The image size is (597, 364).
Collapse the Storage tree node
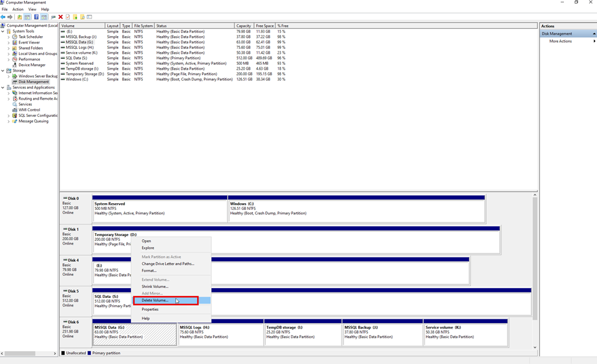2,71
